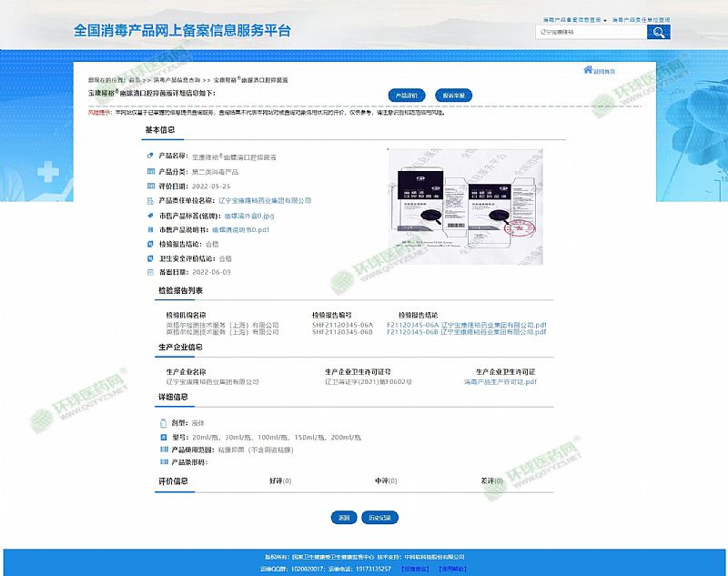Click the pill icon beside 产品名称

150,156
